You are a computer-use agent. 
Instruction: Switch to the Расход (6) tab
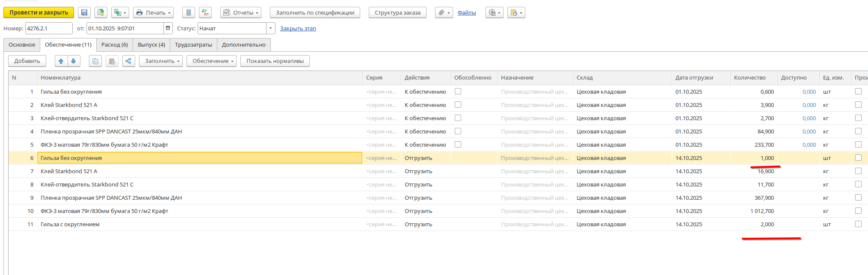click(x=114, y=45)
